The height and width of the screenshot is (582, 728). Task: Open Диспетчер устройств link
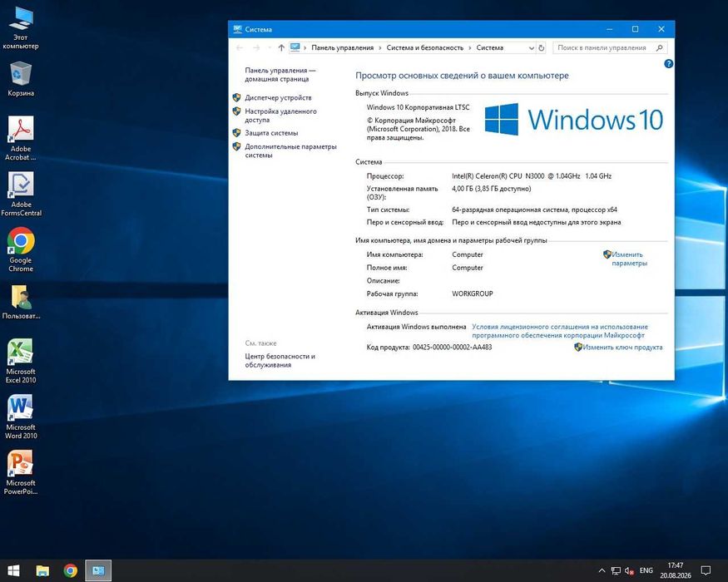278,97
